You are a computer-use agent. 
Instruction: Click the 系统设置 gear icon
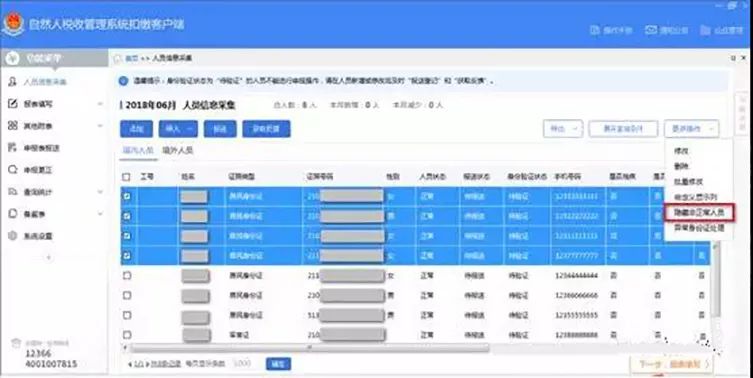tap(12, 236)
